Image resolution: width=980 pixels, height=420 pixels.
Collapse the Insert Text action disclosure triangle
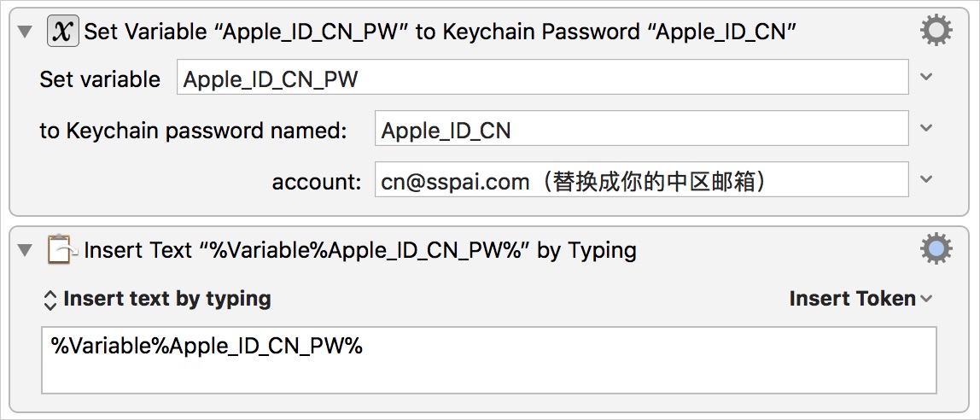pyautogui.click(x=26, y=251)
